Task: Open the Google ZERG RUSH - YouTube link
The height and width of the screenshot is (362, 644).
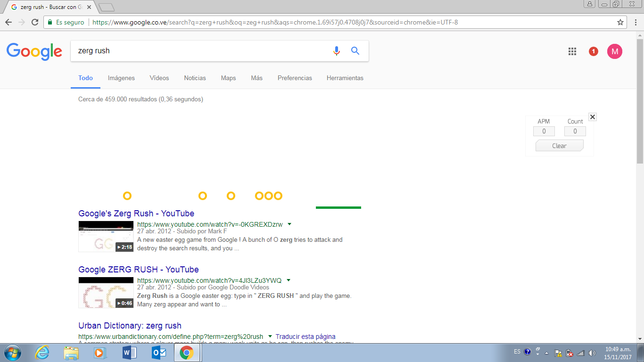Action: pyautogui.click(x=139, y=270)
